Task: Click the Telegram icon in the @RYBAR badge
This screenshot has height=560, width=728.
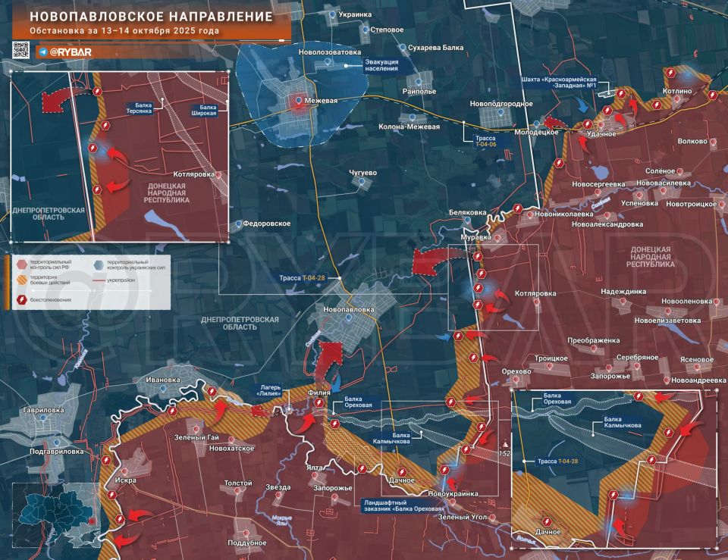Action: tap(42, 51)
